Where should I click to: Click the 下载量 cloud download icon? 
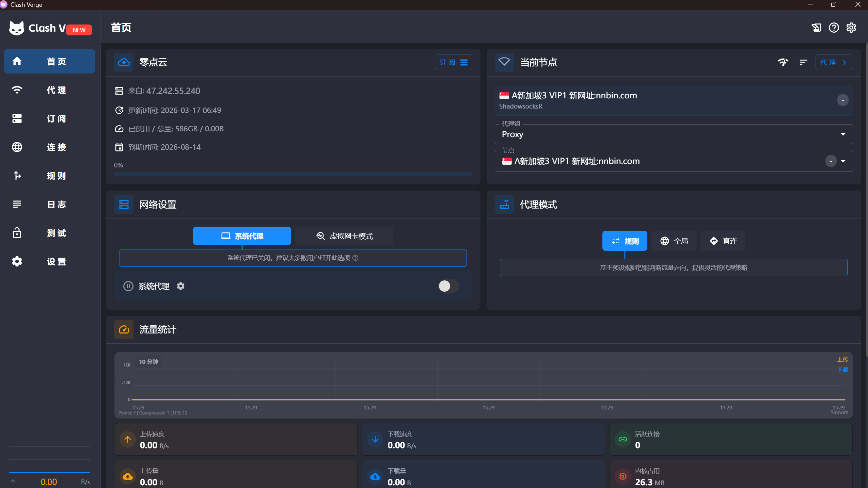(x=375, y=476)
